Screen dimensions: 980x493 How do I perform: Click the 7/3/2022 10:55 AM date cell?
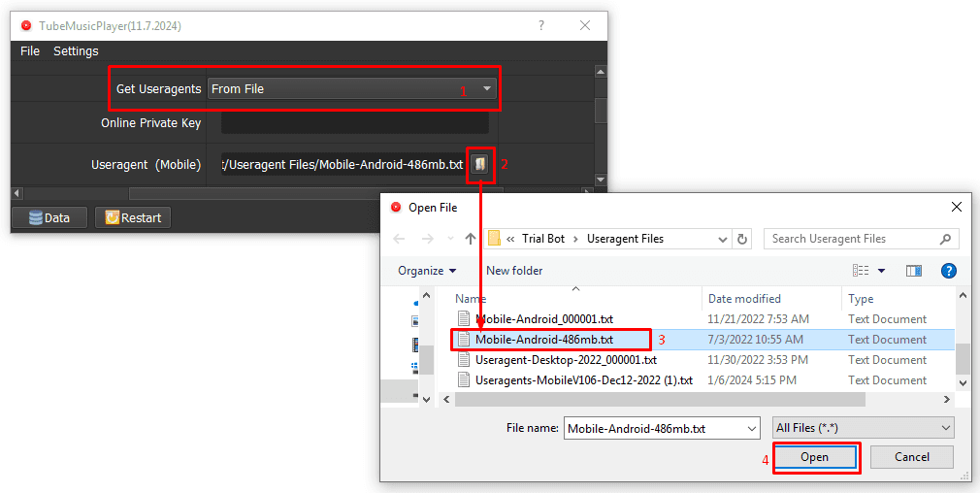click(x=755, y=340)
